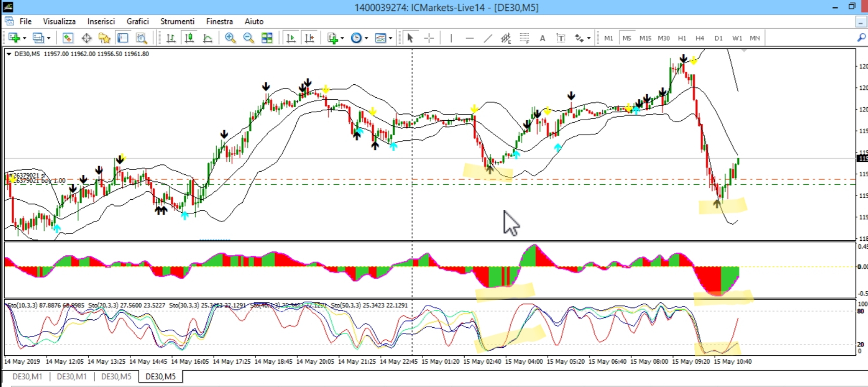
Task: Open the Aiuto menu
Action: pos(254,21)
